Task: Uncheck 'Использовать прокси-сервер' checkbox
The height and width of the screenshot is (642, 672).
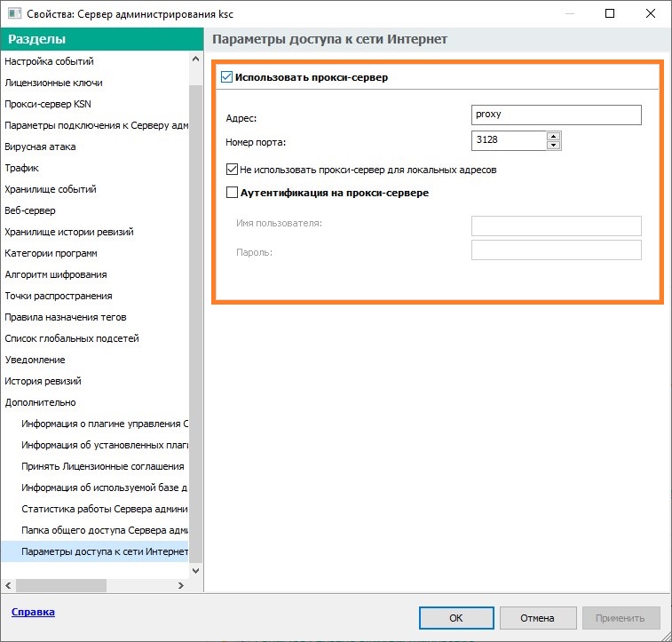Action: 226,77
